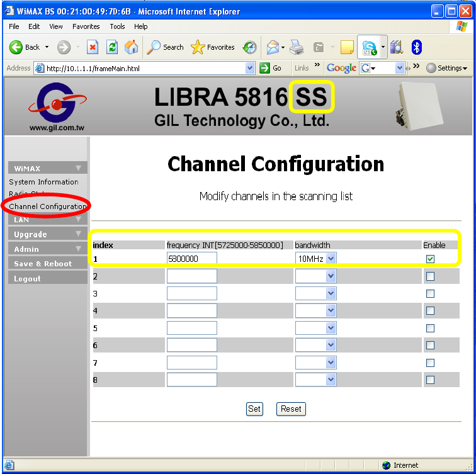Check Enable for channel index 3

pos(430,293)
